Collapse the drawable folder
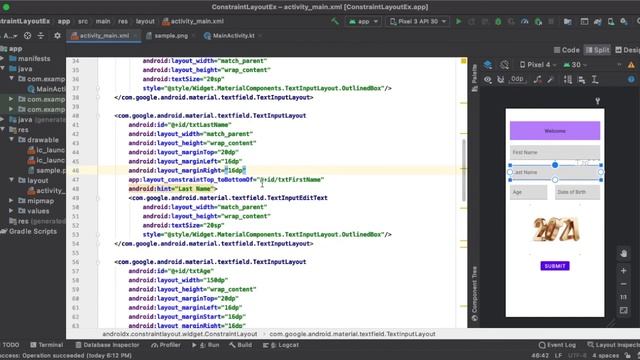The image size is (640, 360). click(x=11, y=140)
